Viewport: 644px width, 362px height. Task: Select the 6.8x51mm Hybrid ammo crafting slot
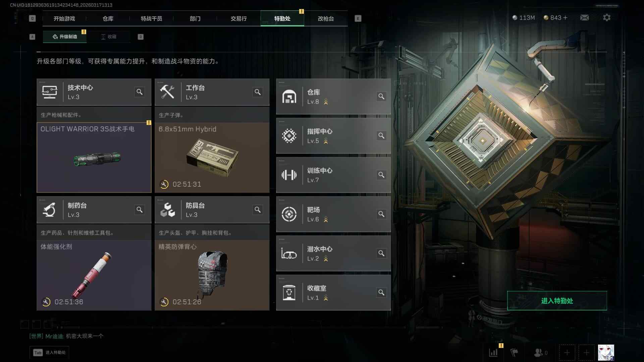point(212,158)
